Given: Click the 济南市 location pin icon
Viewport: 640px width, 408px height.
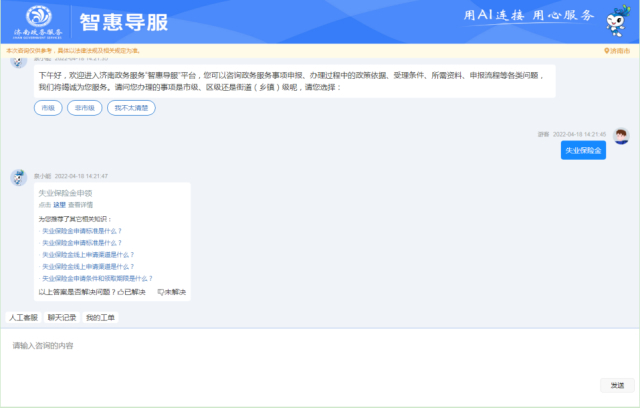Looking at the screenshot, I should [607, 50].
